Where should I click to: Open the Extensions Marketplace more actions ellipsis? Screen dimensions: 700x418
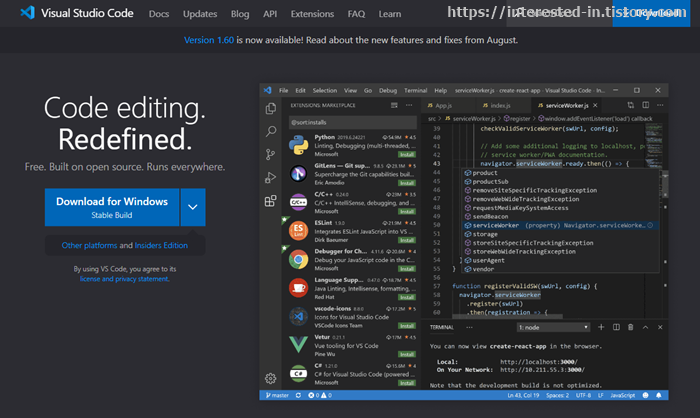tap(409, 105)
